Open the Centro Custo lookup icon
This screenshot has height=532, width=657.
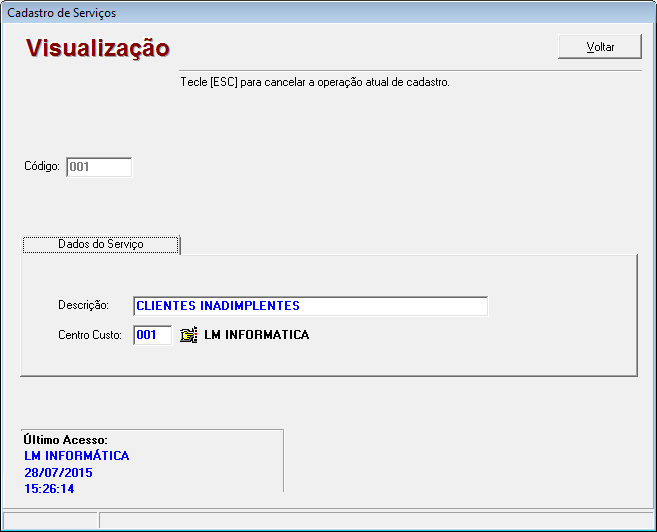[x=188, y=335]
